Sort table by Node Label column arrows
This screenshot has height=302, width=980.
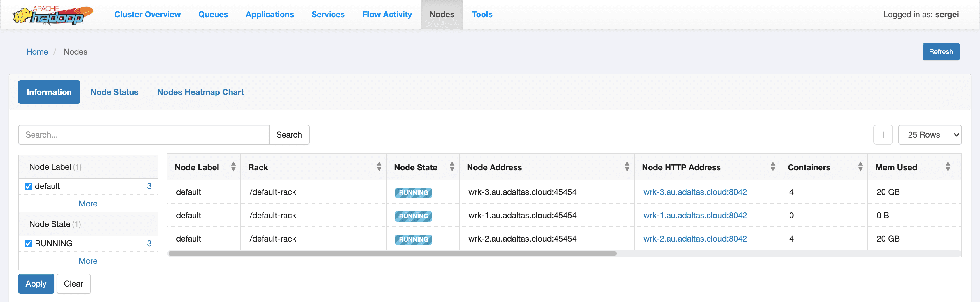click(x=233, y=167)
